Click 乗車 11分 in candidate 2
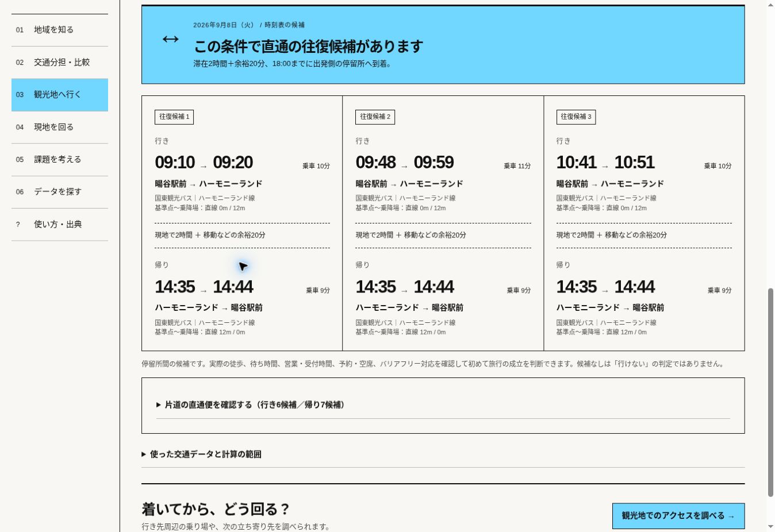Screen dimensions: 775x532 click(517, 166)
